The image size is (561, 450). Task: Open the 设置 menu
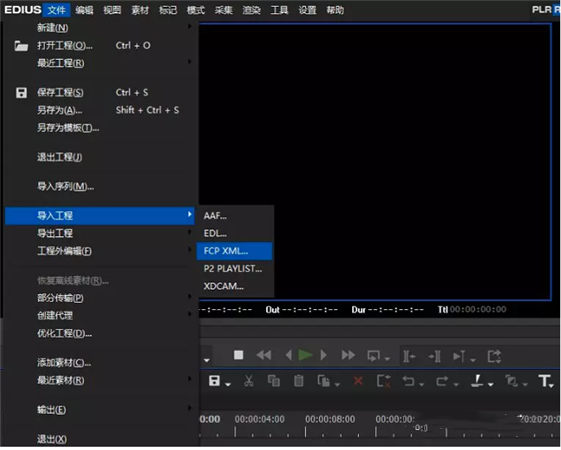click(x=307, y=10)
